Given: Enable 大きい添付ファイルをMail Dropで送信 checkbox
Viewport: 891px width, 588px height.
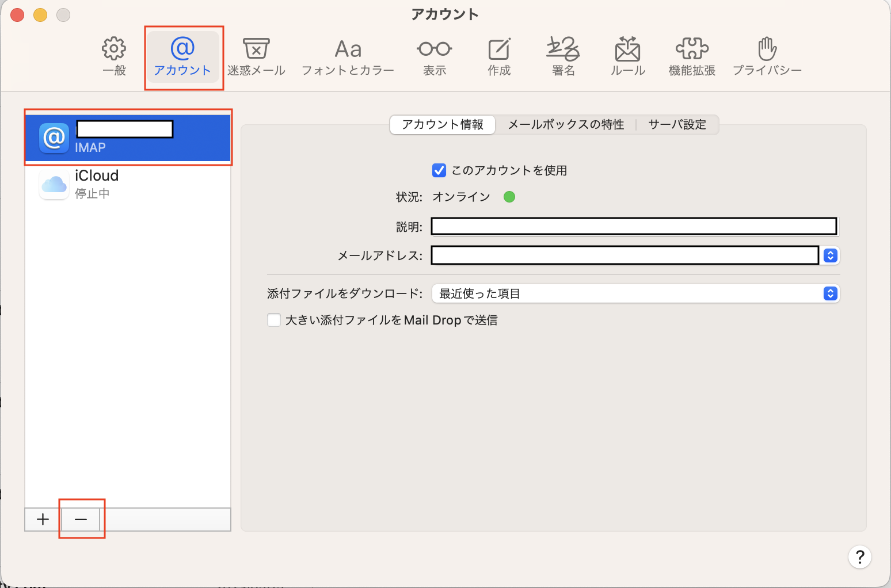Looking at the screenshot, I should tap(274, 320).
